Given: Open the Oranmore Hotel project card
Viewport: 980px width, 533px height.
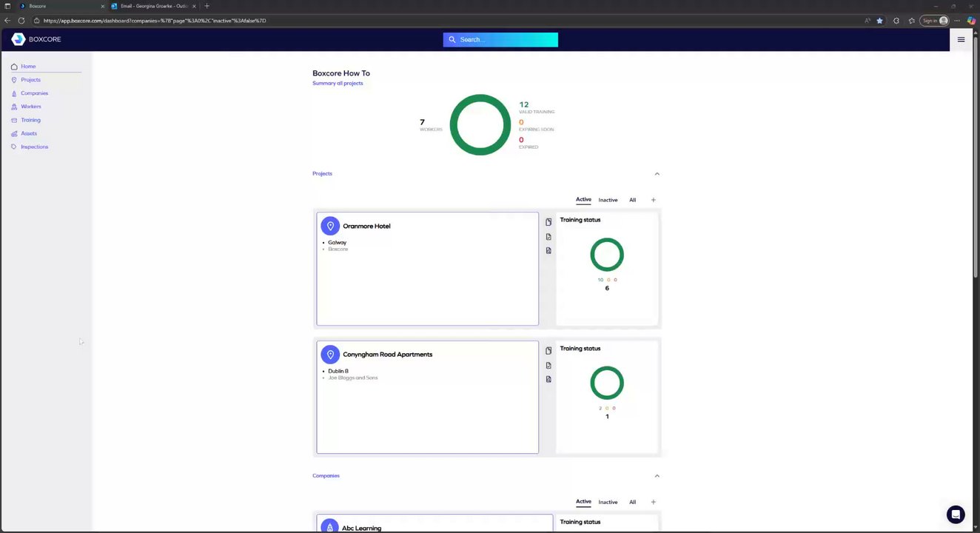Looking at the screenshot, I should [427, 269].
